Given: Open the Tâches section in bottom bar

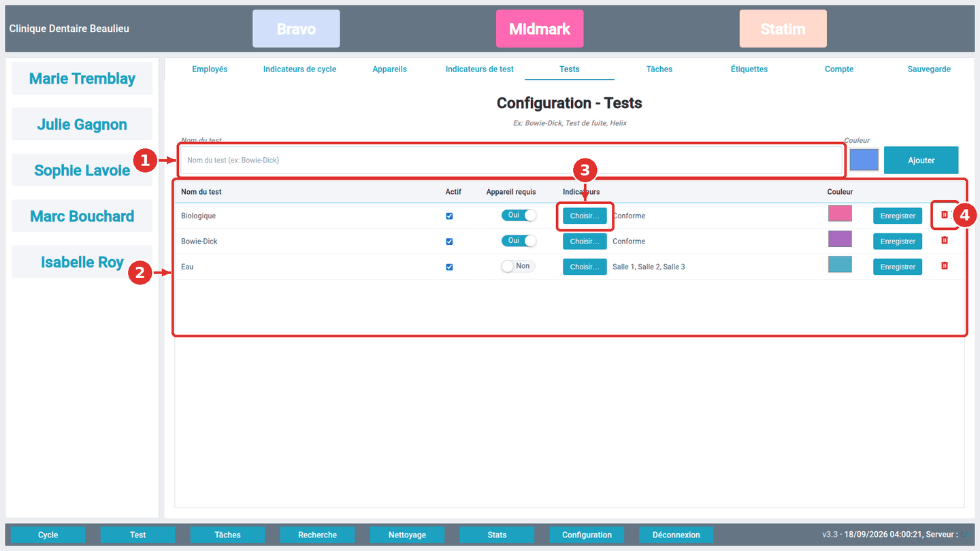Looking at the screenshot, I should pos(227,535).
